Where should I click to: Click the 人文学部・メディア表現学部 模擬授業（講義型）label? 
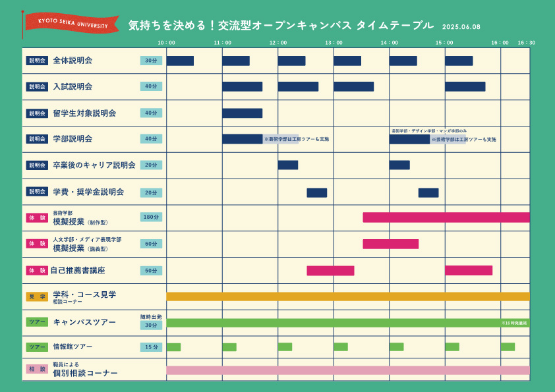pyautogui.click(x=87, y=244)
